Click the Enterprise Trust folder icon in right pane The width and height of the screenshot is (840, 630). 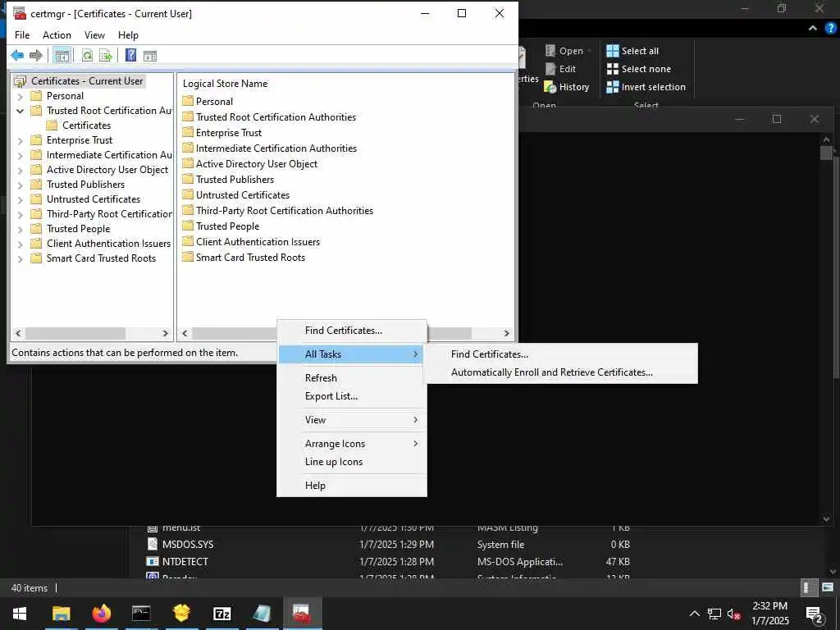click(188, 132)
